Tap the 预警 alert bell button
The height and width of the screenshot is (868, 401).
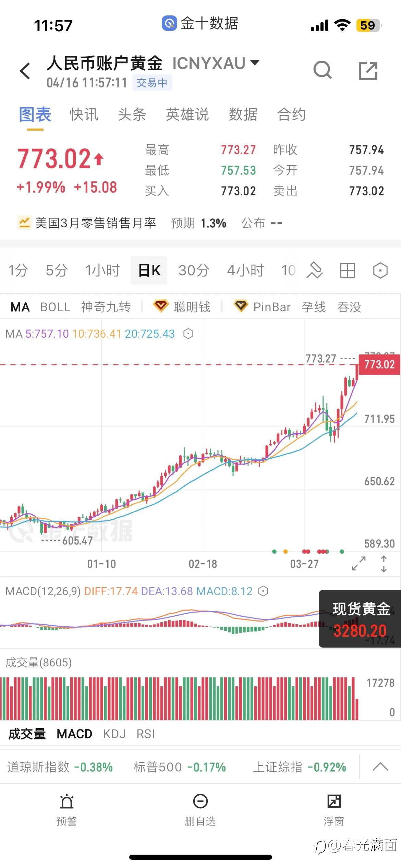point(66,810)
